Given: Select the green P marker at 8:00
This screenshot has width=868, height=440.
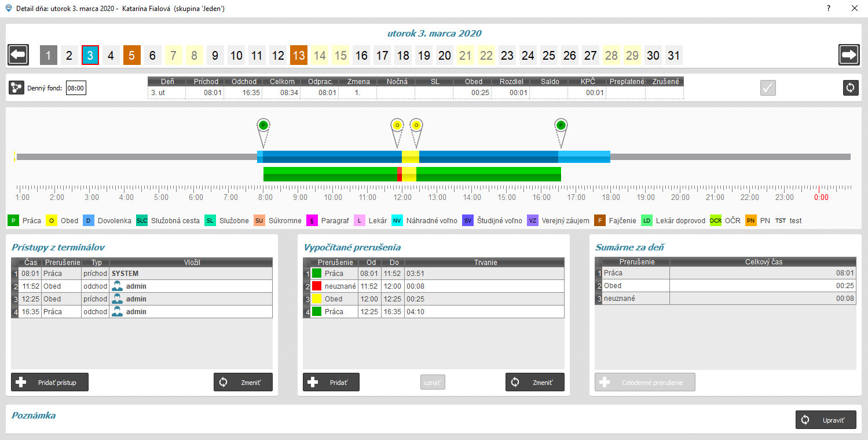Looking at the screenshot, I should click(263, 125).
